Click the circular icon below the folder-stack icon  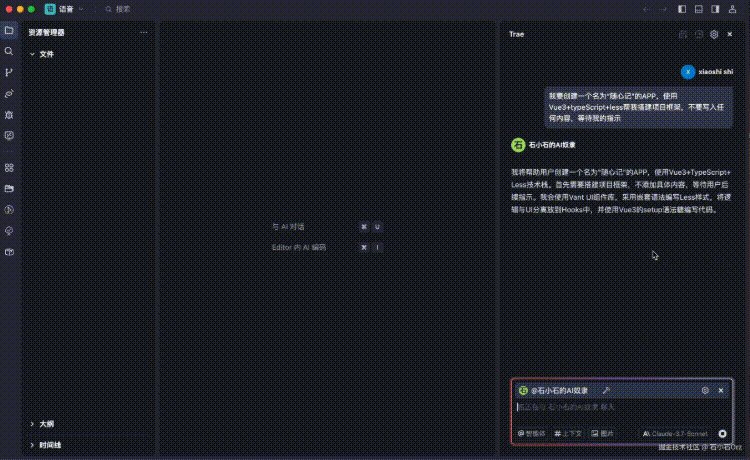(x=9, y=209)
